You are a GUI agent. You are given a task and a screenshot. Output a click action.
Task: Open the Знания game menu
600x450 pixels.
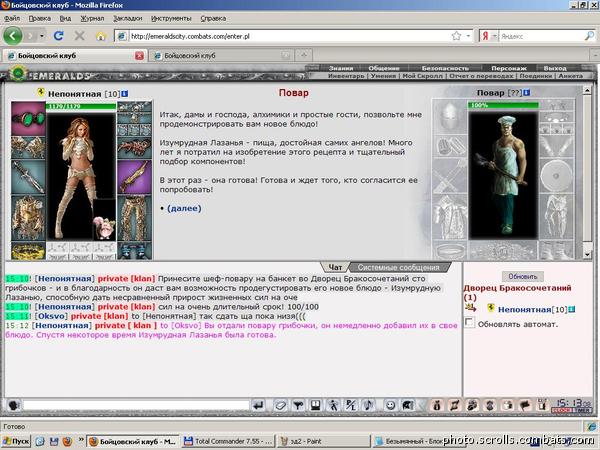[341, 68]
